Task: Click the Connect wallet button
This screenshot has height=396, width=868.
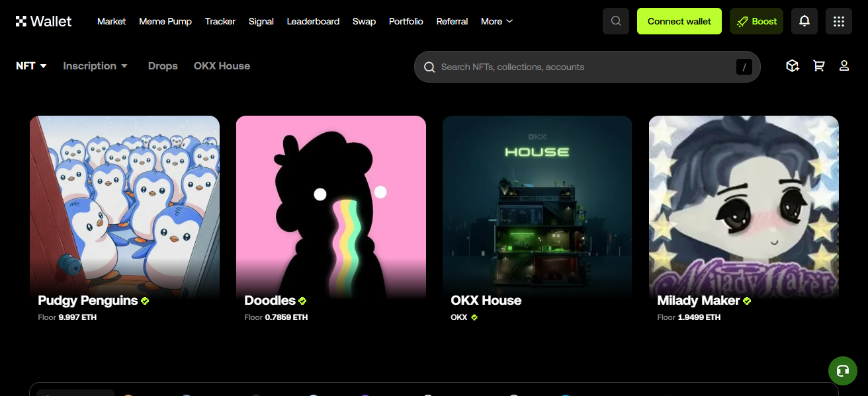Action: pyautogui.click(x=679, y=21)
